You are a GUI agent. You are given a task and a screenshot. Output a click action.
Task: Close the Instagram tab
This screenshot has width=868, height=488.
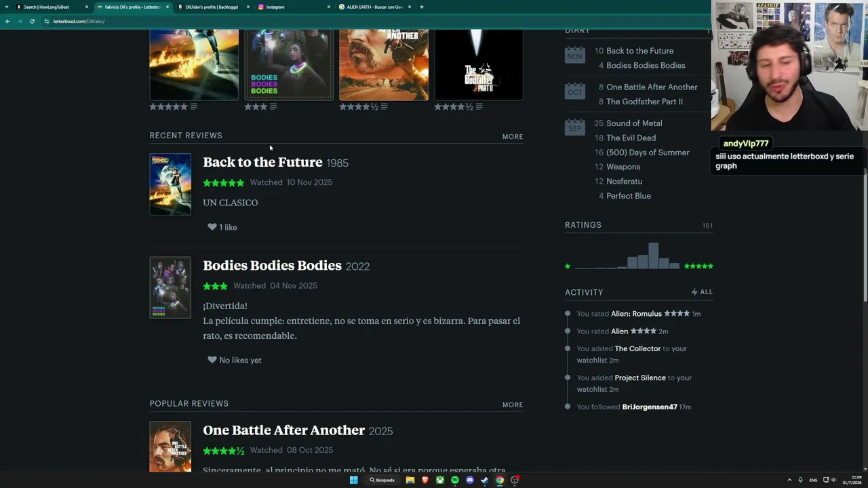tap(329, 7)
